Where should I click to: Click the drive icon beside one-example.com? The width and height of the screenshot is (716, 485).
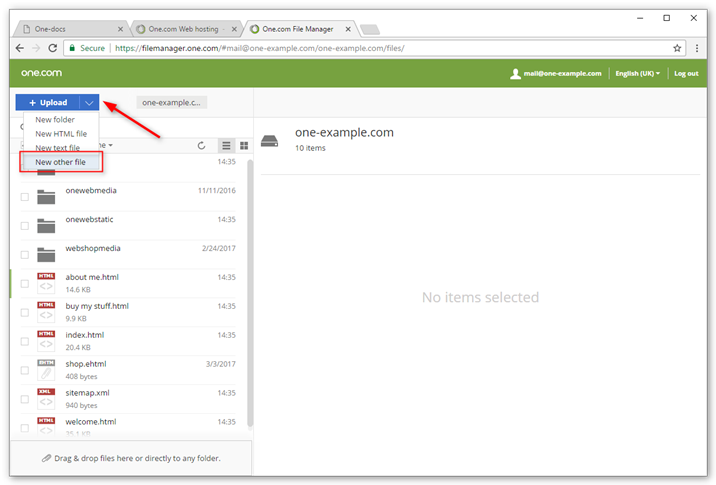click(x=269, y=141)
